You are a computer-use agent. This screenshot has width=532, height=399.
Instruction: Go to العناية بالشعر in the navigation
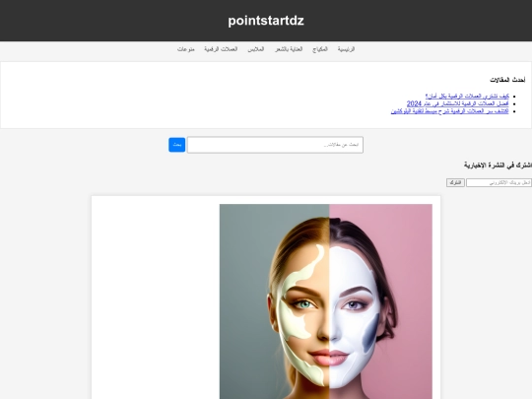pos(289,49)
